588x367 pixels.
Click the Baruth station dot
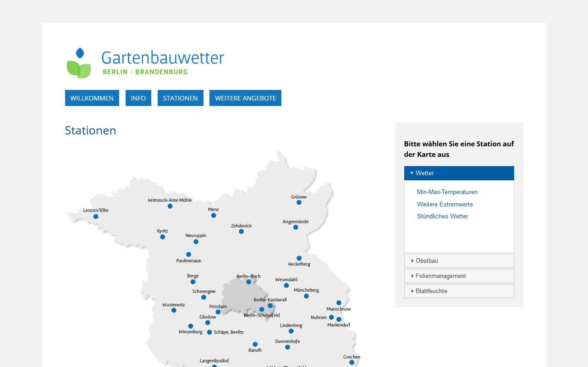pos(255,344)
